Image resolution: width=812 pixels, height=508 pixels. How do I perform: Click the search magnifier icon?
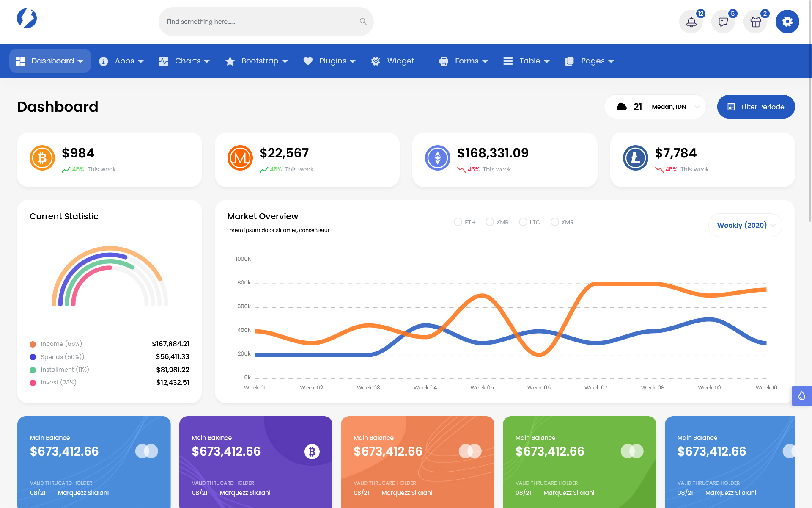[363, 22]
